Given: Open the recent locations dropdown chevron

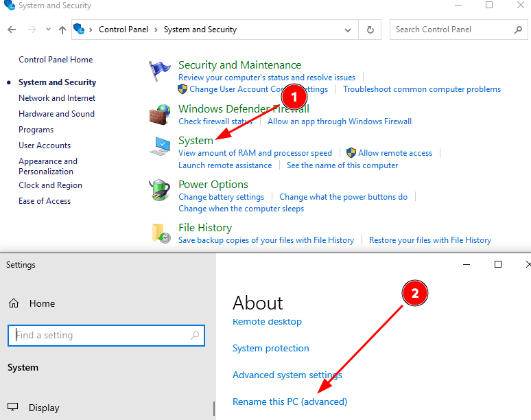Looking at the screenshot, I should [48, 30].
